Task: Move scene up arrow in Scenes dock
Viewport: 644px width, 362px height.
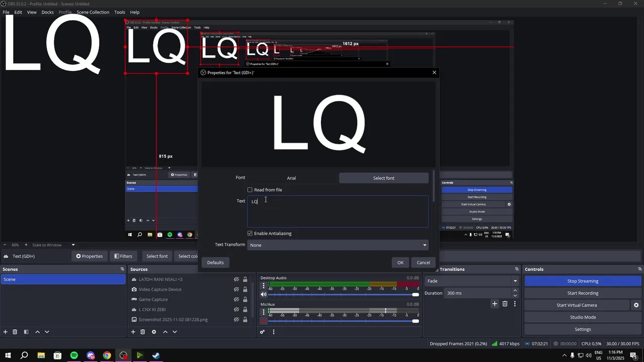Action: 38,332
